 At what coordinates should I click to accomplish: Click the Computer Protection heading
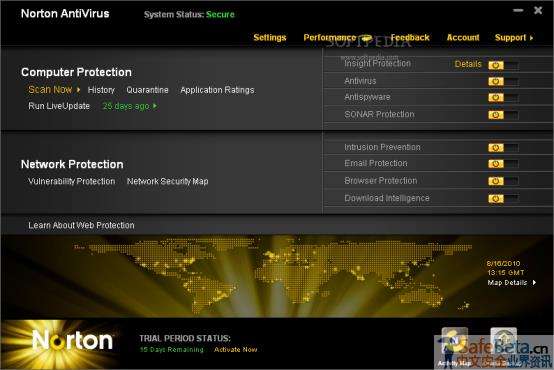[76, 72]
